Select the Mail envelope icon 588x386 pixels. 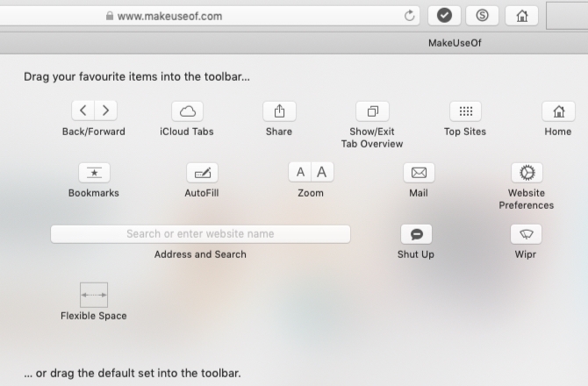[419, 172]
